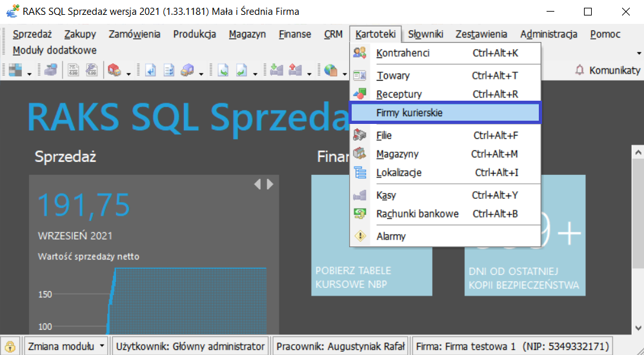
Task: Open the Zmiana modułu dropdown
Action: [x=66, y=347]
